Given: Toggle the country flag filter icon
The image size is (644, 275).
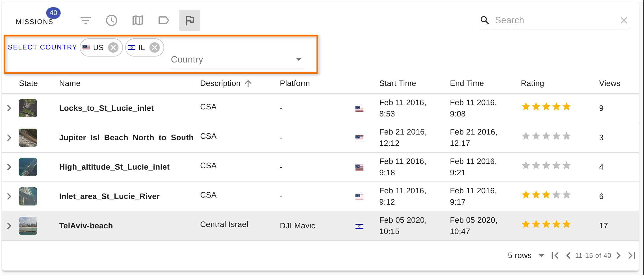Looking at the screenshot, I should [x=190, y=20].
